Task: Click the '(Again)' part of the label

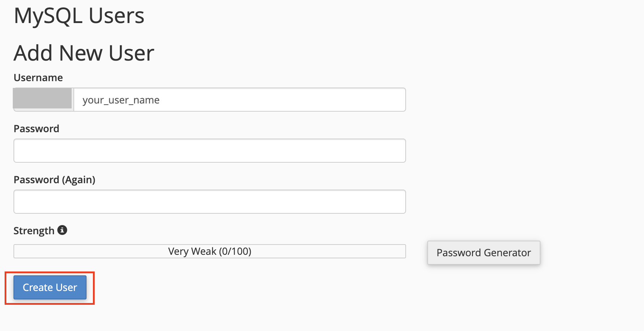Action: (79, 180)
